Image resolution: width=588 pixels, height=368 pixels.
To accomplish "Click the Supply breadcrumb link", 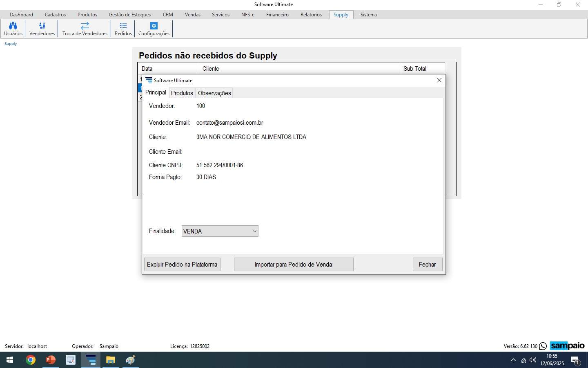I will 11,44.
